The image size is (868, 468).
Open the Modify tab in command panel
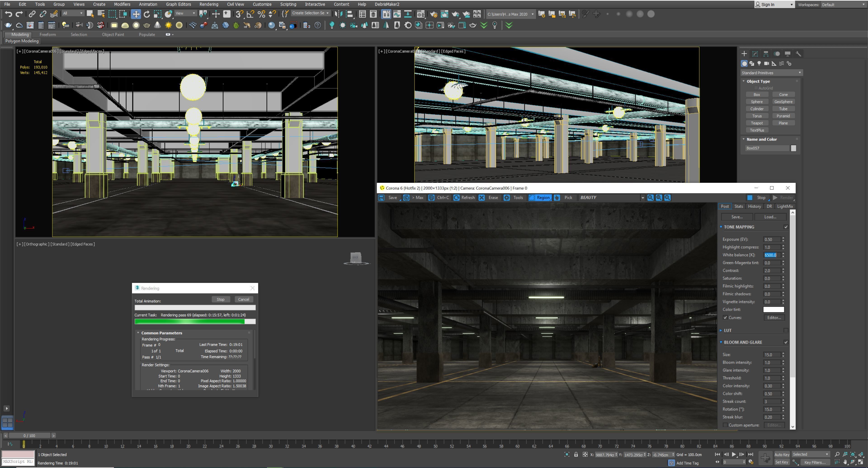pos(755,54)
